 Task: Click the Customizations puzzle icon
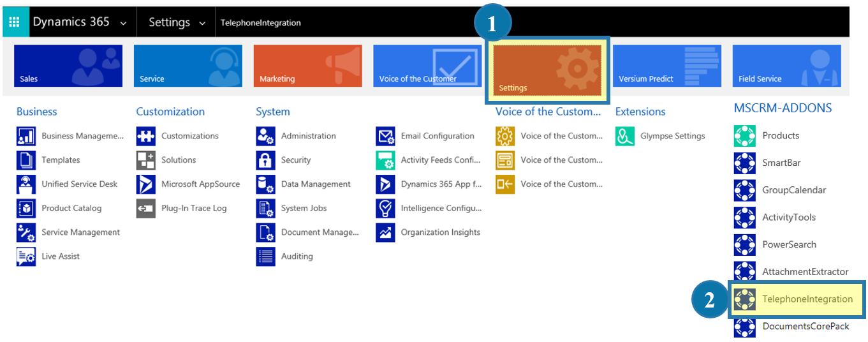(x=145, y=136)
